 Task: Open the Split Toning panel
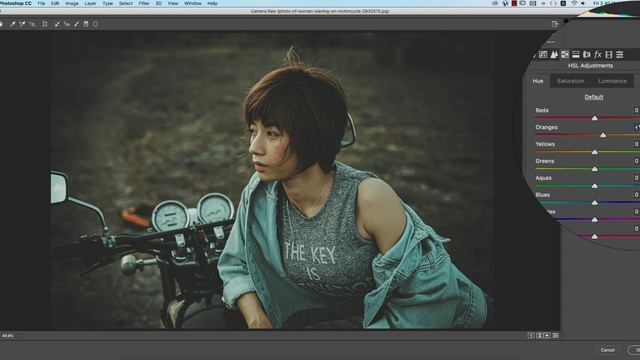(x=576, y=54)
